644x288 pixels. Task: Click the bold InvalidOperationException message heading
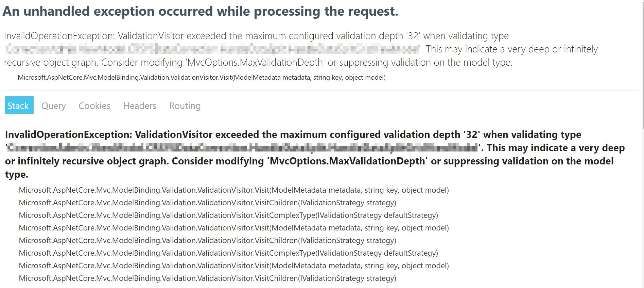click(315, 154)
